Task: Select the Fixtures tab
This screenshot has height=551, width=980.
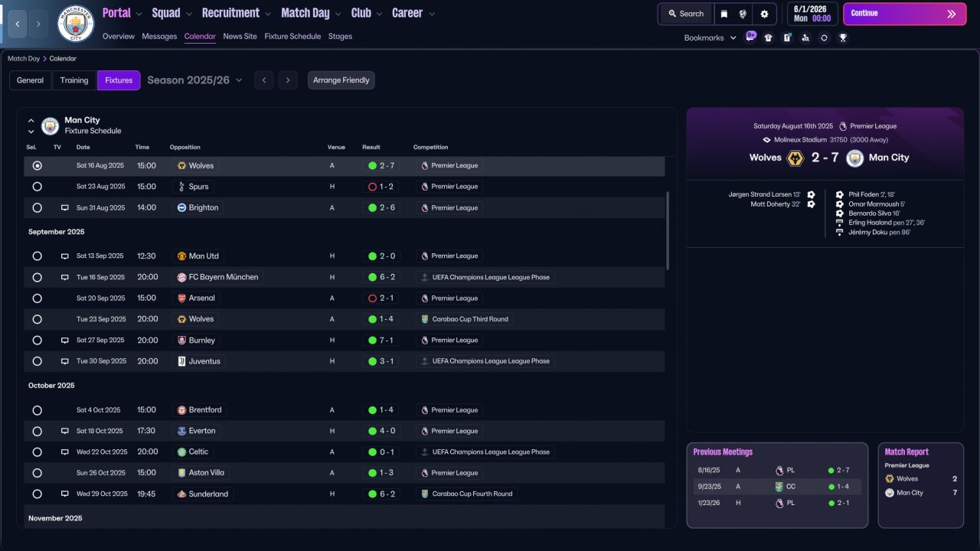Action: click(119, 80)
